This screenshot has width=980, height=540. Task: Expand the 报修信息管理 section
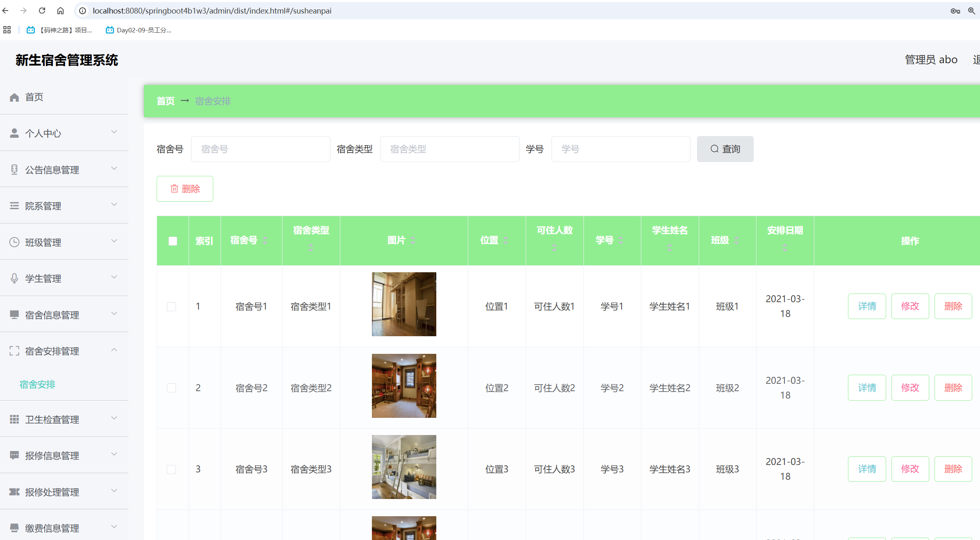coord(114,455)
